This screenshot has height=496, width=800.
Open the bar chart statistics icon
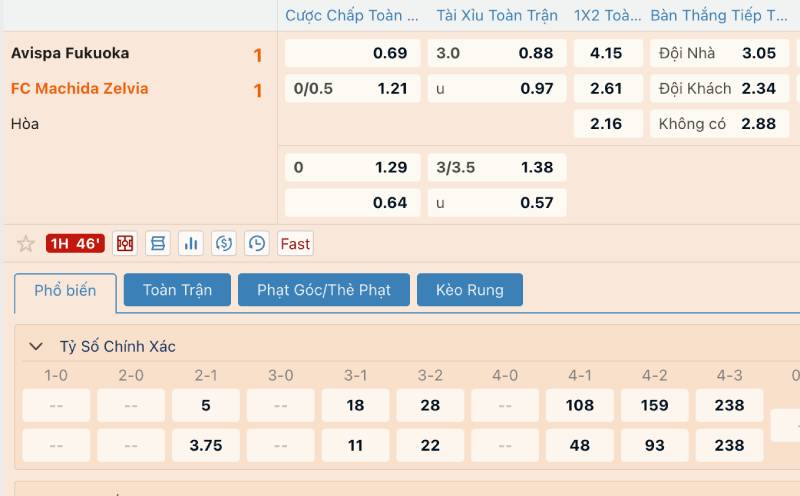[191, 244]
